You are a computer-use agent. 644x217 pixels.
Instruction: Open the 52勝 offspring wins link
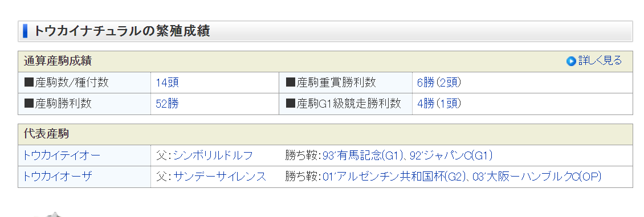tap(167, 103)
